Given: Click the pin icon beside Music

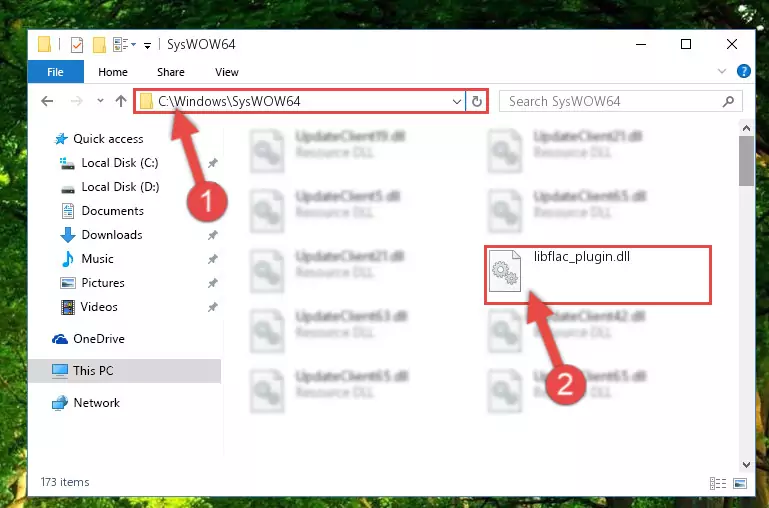Looking at the screenshot, I should (x=212, y=259).
